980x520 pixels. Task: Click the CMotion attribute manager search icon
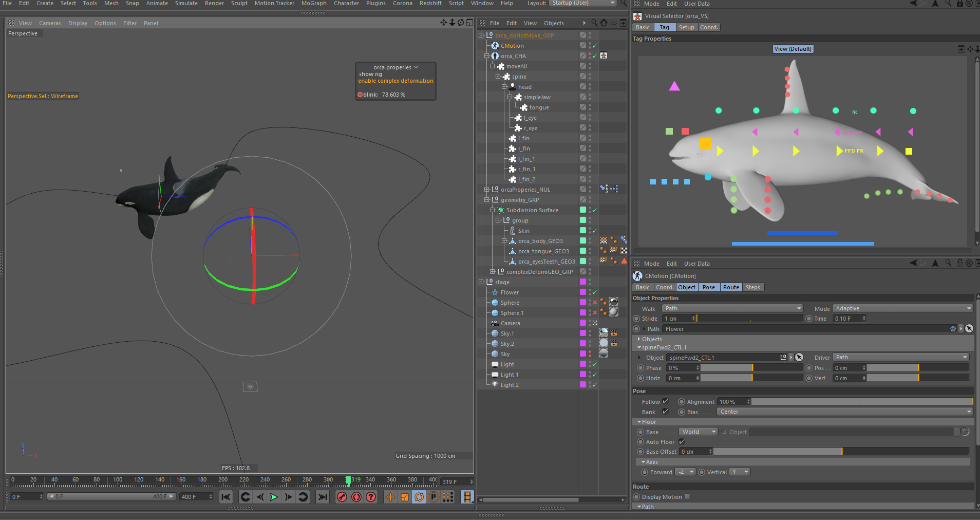948,263
